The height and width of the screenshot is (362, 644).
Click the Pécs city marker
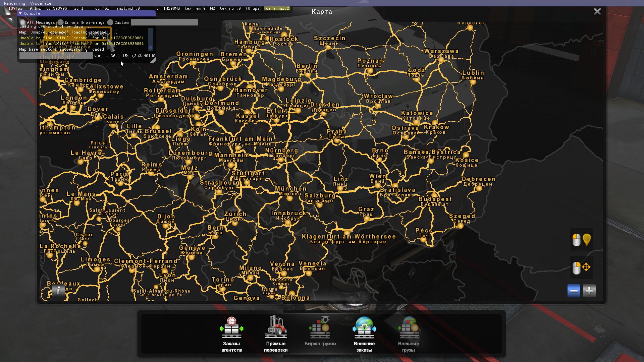click(x=423, y=240)
